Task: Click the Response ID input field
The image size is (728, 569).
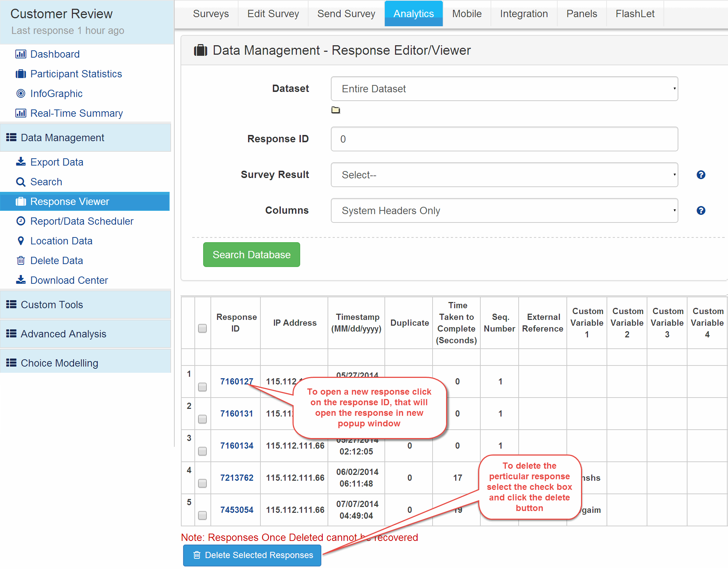Action: point(506,139)
